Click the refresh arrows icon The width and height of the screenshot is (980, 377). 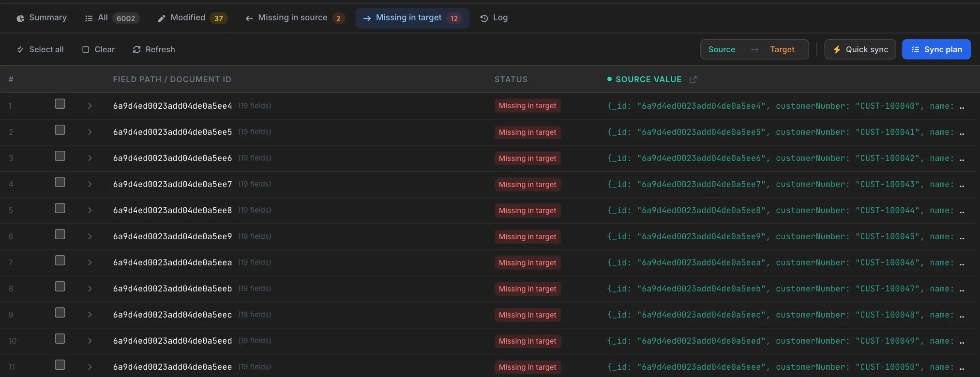pyautogui.click(x=137, y=49)
